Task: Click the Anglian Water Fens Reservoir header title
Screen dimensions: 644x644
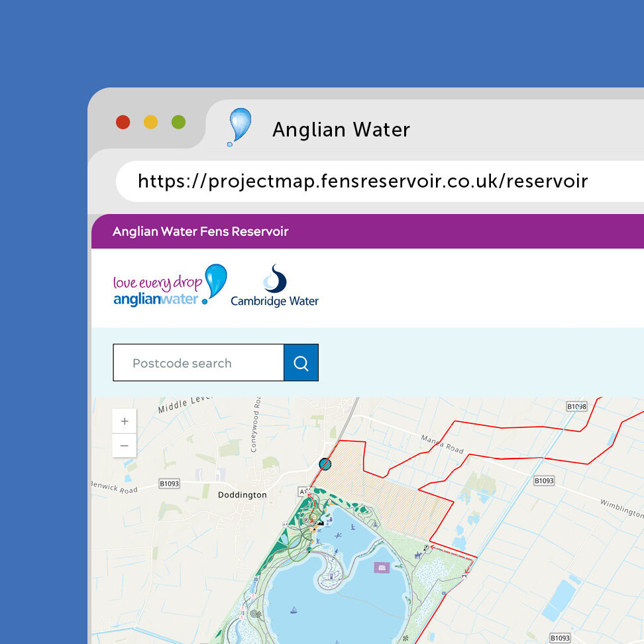Action: 200,231
